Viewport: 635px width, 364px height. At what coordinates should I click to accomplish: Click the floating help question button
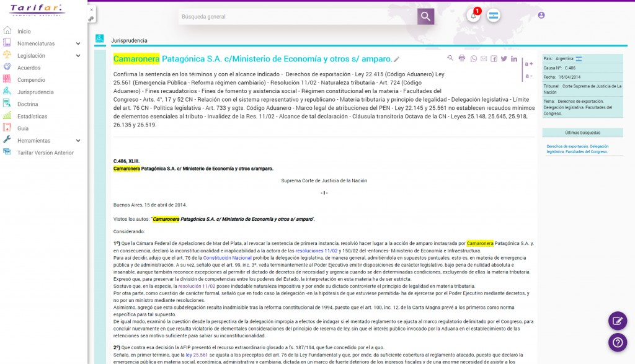618,342
